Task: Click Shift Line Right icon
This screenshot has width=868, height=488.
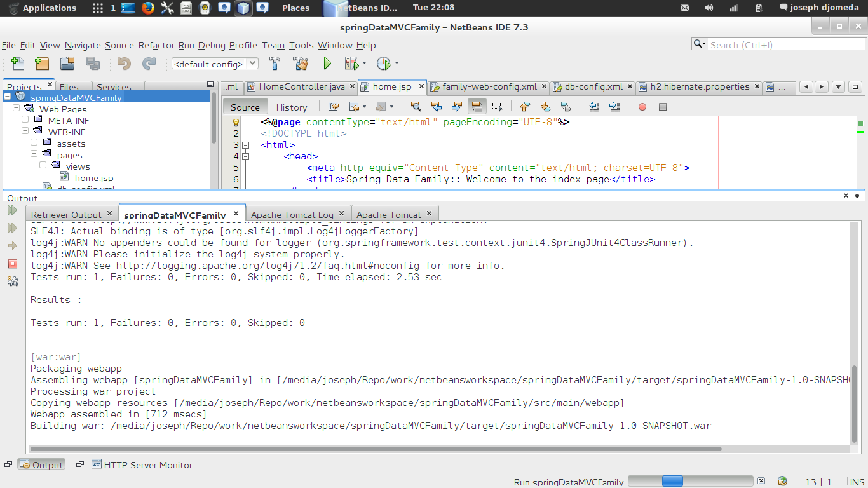Action: (614, 107)
